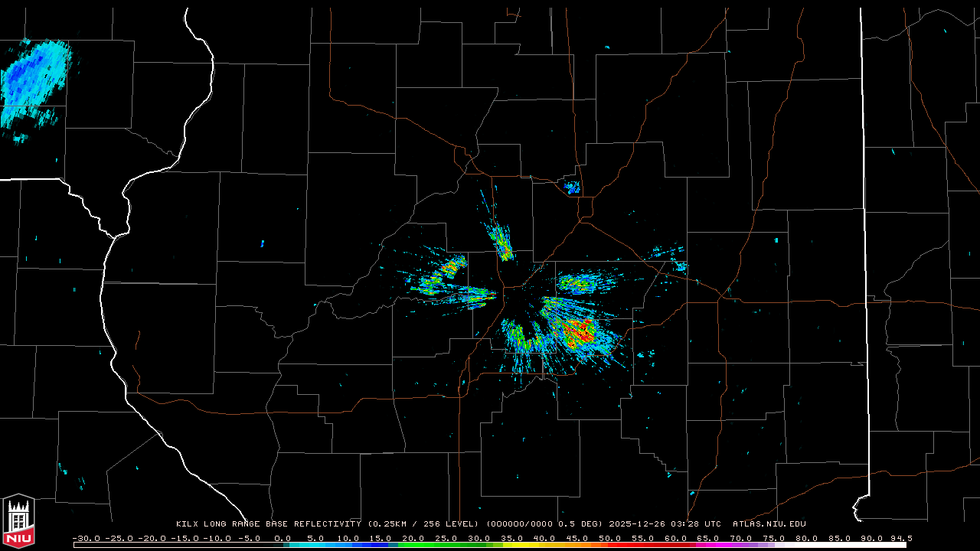Image resolution: width=980 pixels, height=551 pixels.
Task: Click the 94.5 maximum scale label
Action: [x=901, y=538]
